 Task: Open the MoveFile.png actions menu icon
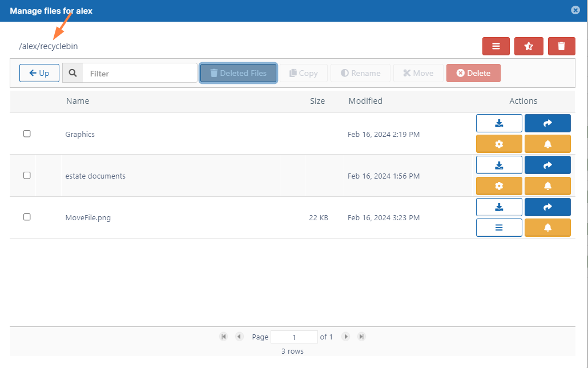[499, 228]
